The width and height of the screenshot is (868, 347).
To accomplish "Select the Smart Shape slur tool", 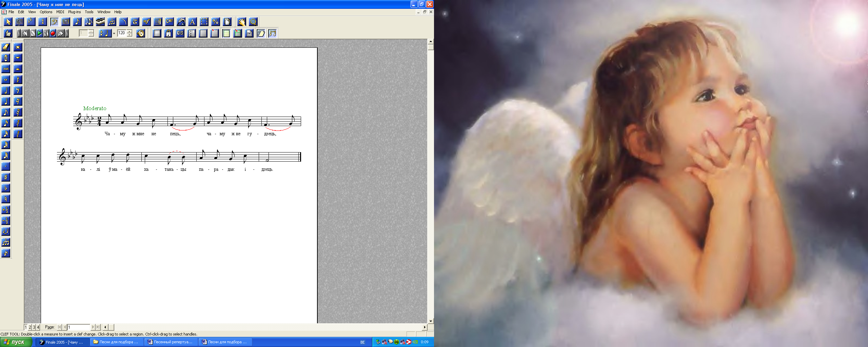I will point(123,22).
